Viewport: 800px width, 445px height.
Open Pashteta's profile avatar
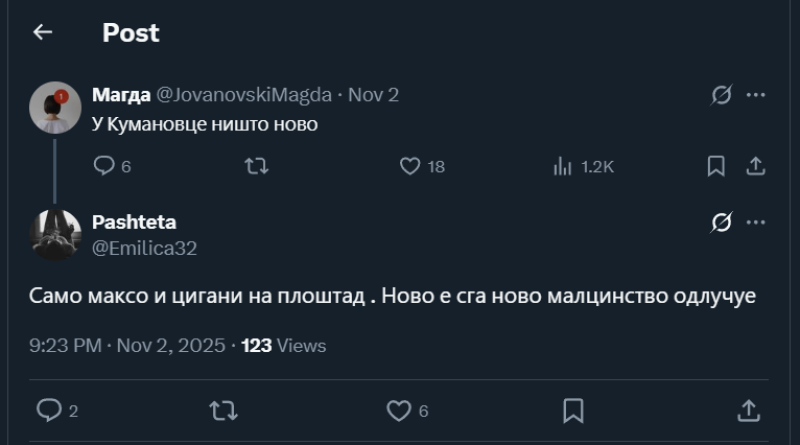point(55,234)
